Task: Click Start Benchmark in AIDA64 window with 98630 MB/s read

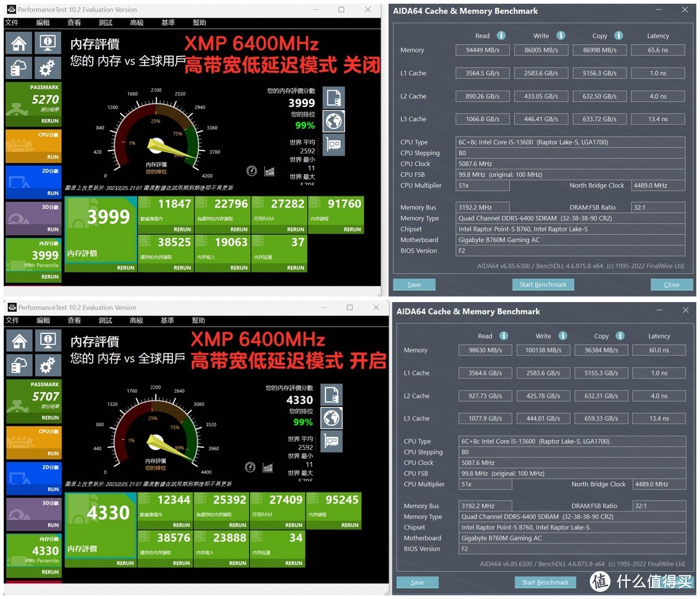Action: [545, 582]
